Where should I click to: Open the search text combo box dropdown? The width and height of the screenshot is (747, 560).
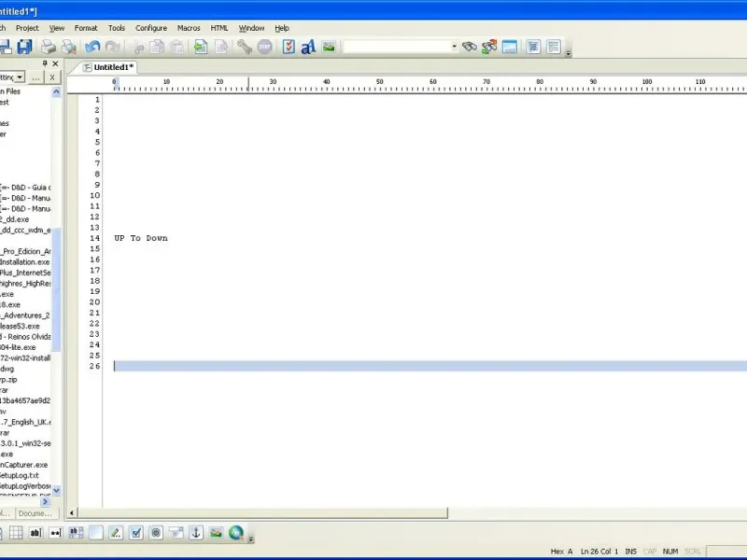pos(454,47)
